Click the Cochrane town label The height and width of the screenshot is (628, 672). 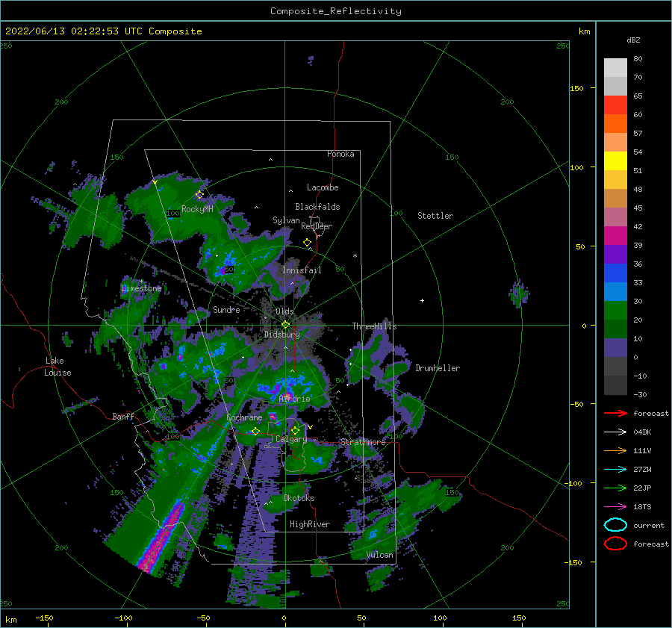pos(244,417)
